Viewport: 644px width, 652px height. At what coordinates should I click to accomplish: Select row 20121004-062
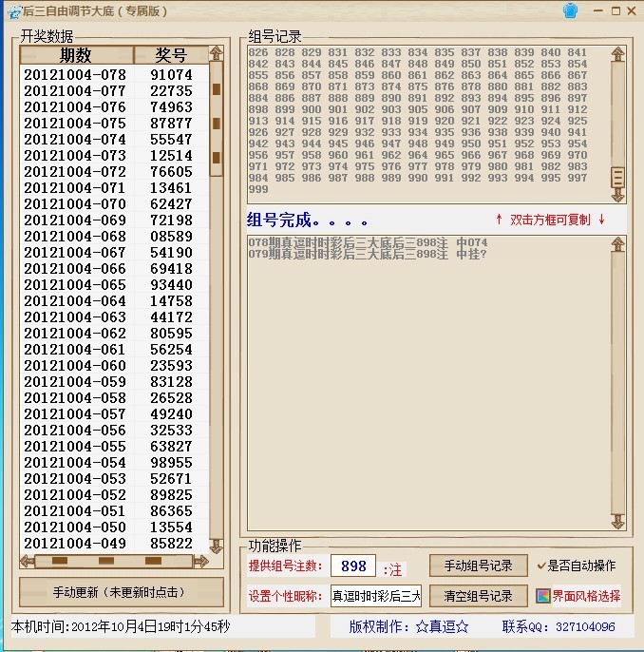(114, 333)
